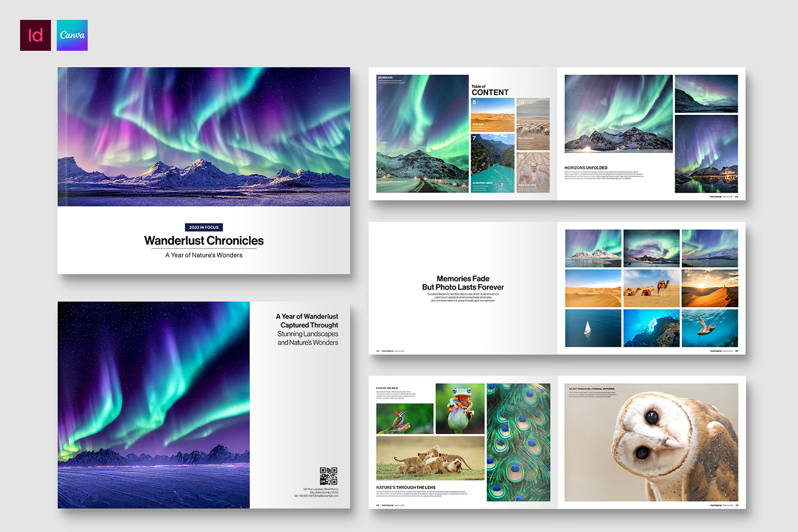798x532 pixels.
Task: Open the lion cubs photo
Action: tap(430, 458)
